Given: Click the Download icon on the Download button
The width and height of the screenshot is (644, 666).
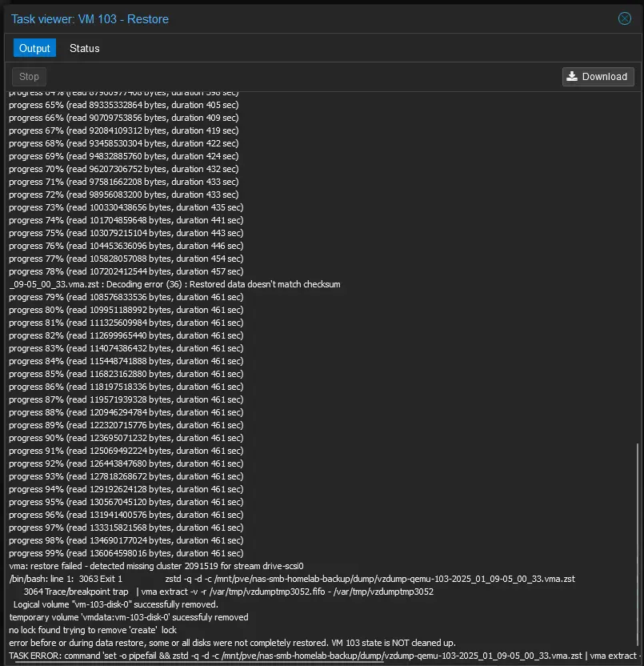Looking at the screenshot, I should click(572, 77).
